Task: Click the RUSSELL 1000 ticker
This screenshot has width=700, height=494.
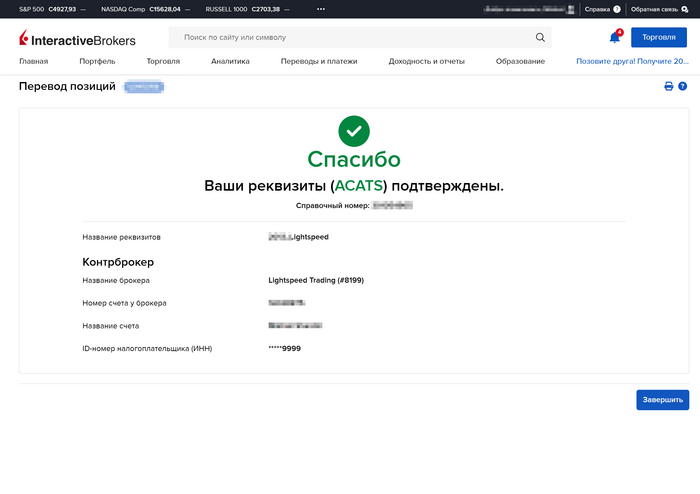Action: coord(247,9)
